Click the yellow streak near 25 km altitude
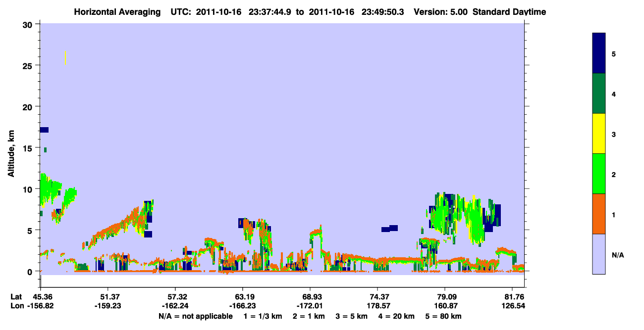Image resolution: width=644 pixels, height=330 pixels. point(65,58)
